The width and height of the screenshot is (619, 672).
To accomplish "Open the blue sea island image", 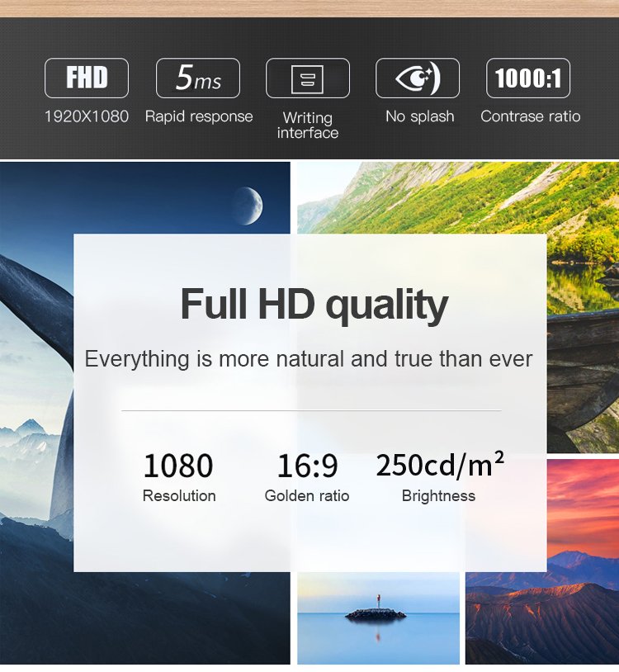I will click(378, 618).
